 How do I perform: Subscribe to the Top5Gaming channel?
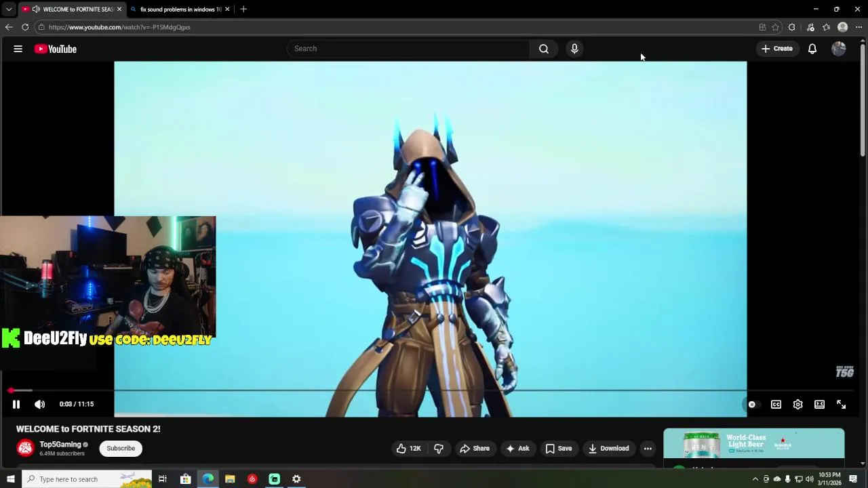pos(121,449)
